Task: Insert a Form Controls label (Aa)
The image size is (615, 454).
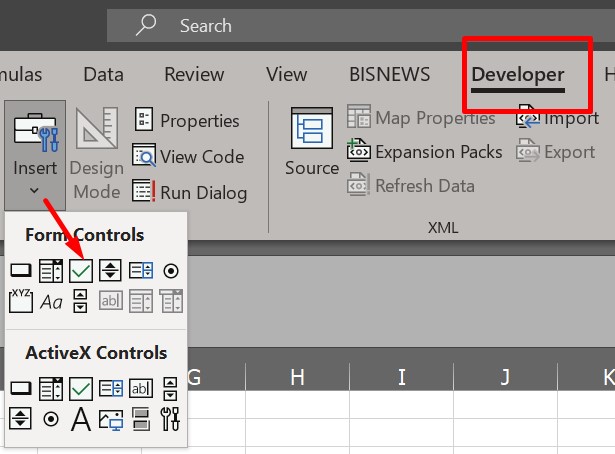Action: click(x=51, y=301)
